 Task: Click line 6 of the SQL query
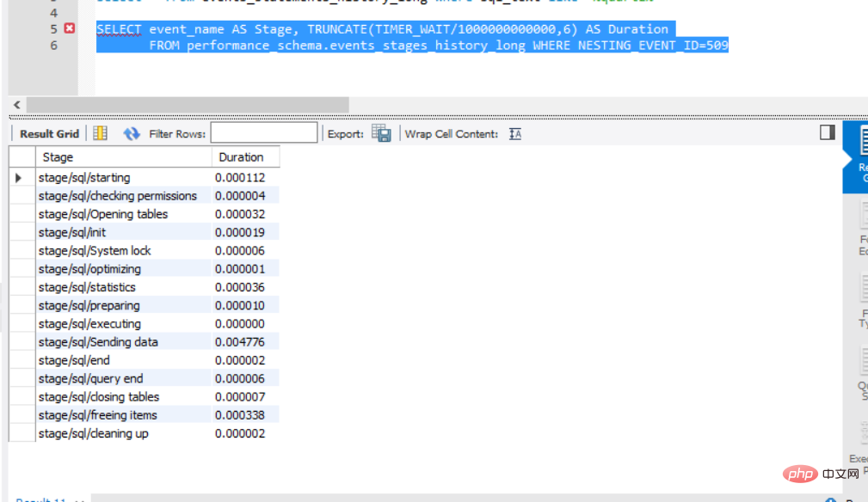coord(439,46)
